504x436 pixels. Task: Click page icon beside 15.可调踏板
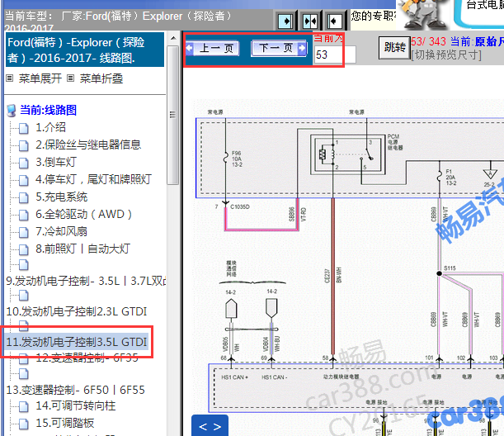[23, 424]
